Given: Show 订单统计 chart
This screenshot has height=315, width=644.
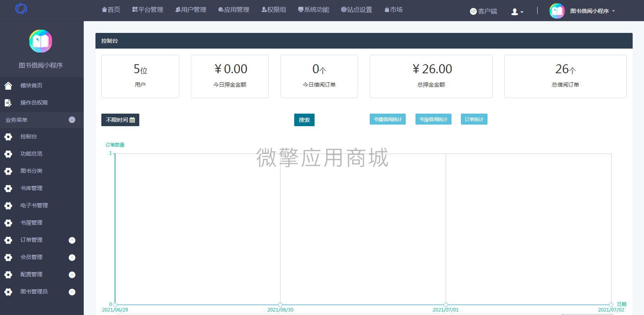Looking at the screenshot, I should (474, 119).
